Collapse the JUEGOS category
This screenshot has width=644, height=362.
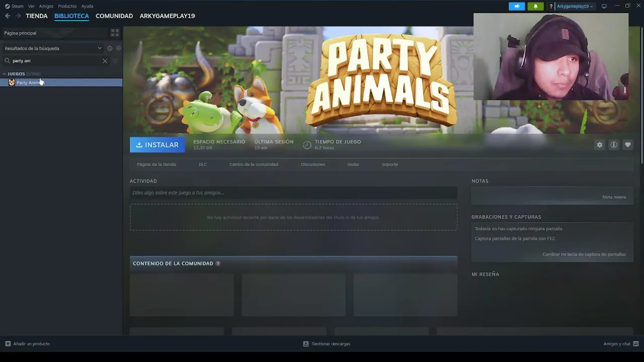tap(4, 74)
